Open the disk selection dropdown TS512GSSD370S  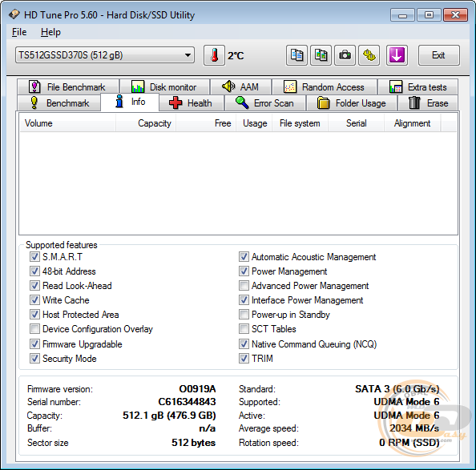105,55
